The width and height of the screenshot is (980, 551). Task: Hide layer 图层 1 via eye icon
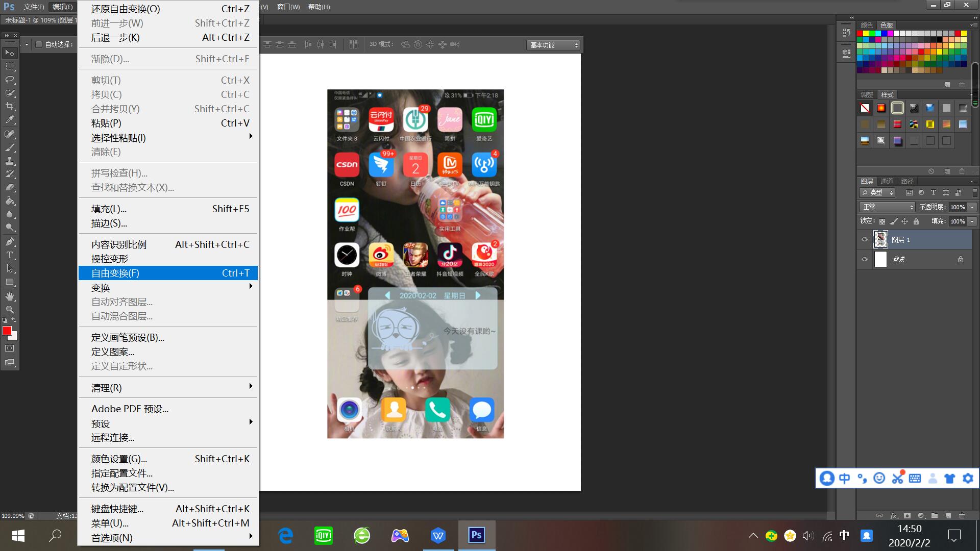(x=865, y=239)
